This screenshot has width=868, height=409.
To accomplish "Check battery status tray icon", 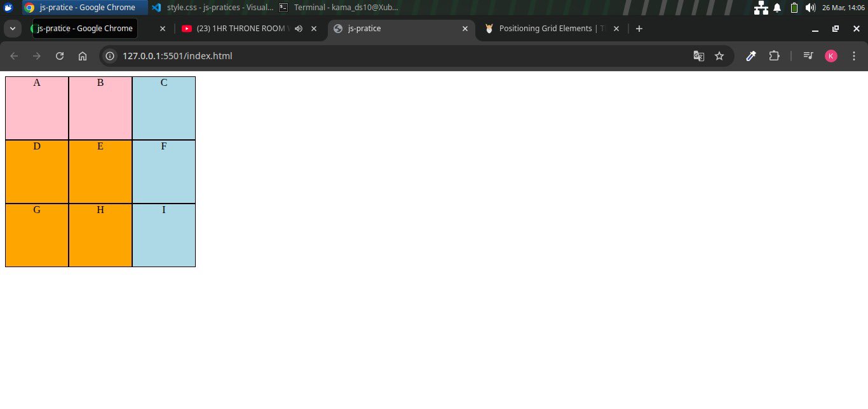I will click(x=794, y=8).
